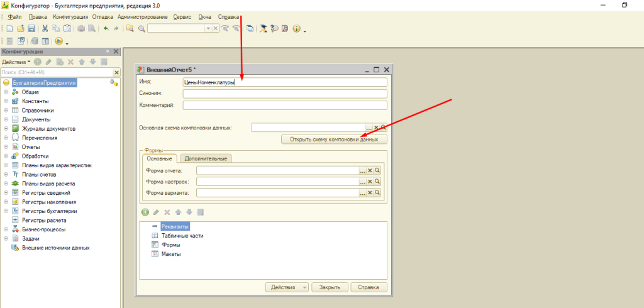Click the Save (floppy disk) toolbar icon
Screen dimensions: 644x308
tap(31, 28)
